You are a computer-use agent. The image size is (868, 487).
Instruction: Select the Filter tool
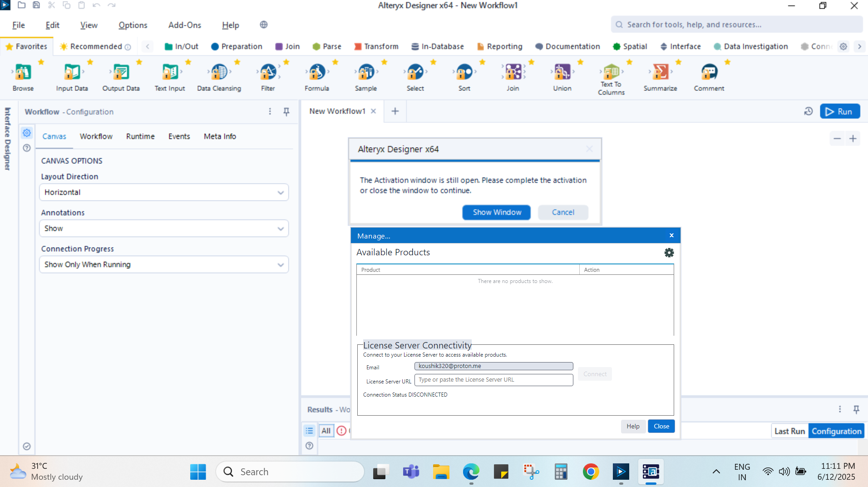(x=268, y=72)
